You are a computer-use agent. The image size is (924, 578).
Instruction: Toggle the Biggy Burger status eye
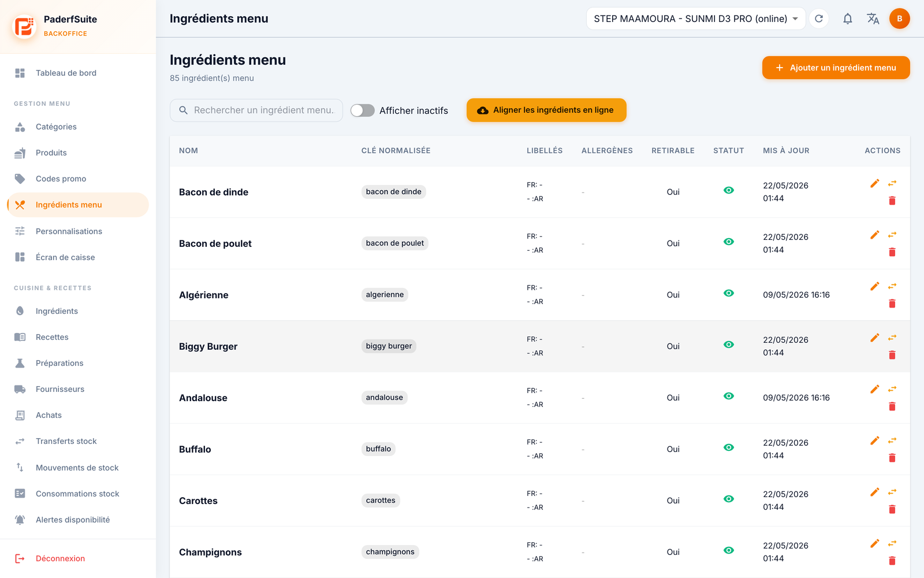[x=729, y=344]
